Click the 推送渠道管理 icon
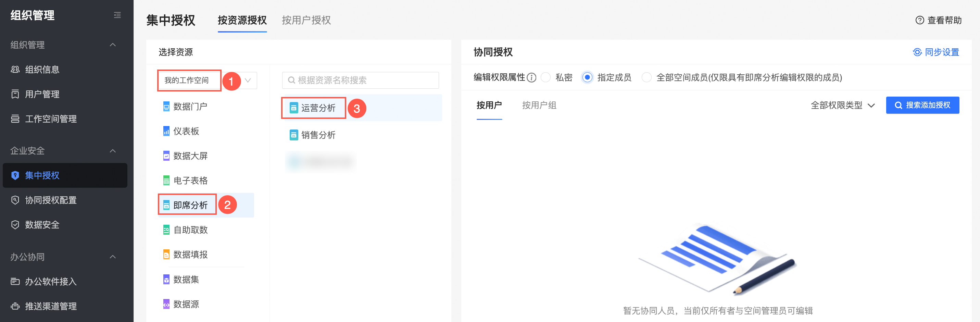Screen dimensions: 980x322 point(15,306)
